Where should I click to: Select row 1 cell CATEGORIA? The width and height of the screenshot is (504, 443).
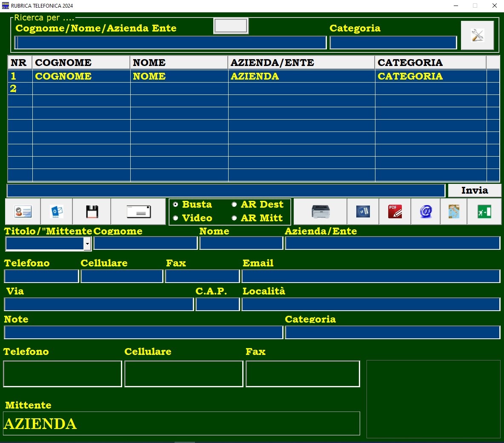tap(431, 76)
